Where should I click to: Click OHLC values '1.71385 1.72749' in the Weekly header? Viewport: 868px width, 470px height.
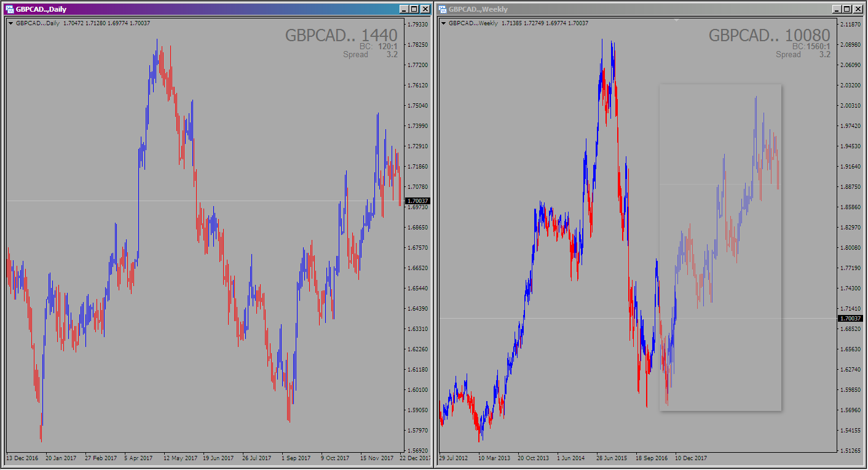point(523,23)
